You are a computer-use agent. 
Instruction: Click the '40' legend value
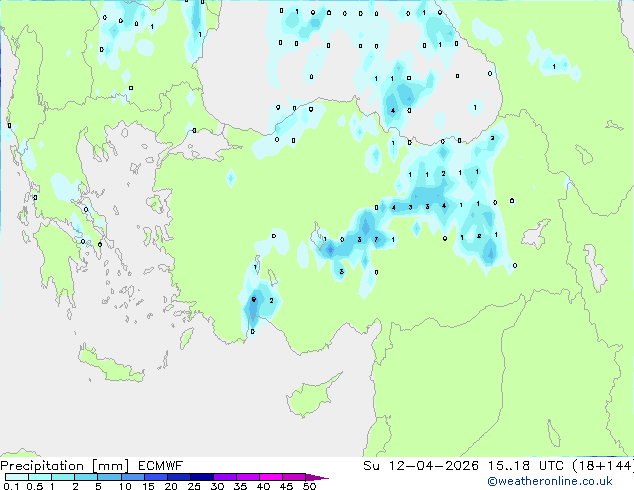point(263,486)
